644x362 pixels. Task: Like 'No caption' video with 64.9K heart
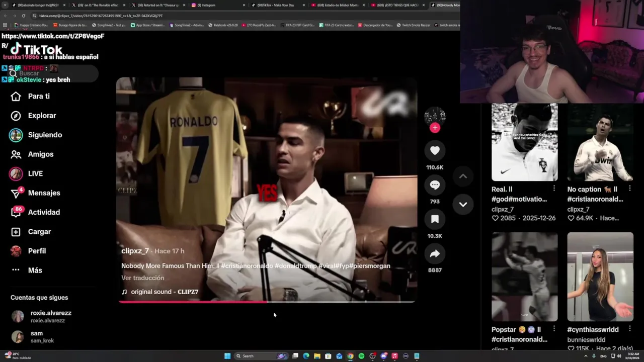(x=571, y=218)
